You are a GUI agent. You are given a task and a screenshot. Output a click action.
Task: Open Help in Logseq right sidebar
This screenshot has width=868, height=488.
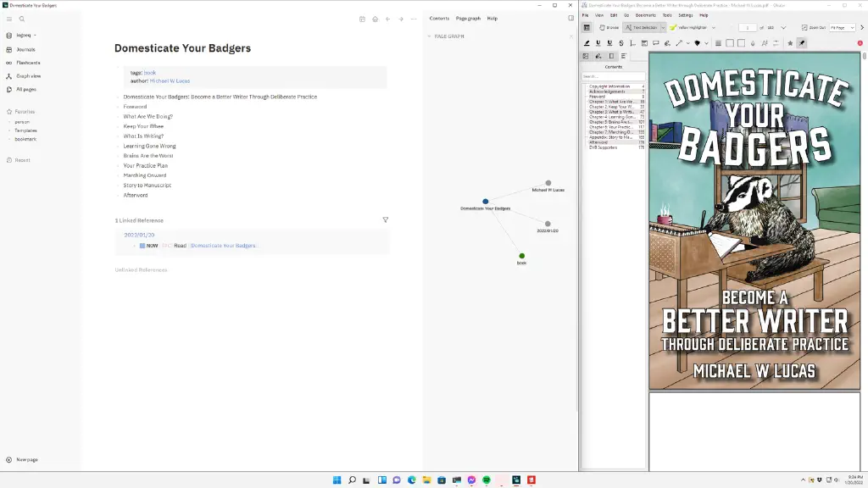point(492,19)
